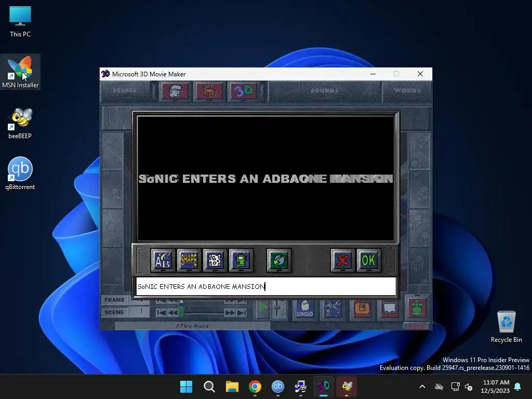Click in the 3D word text field
This screenshot has height=399, width=532.
265,286
